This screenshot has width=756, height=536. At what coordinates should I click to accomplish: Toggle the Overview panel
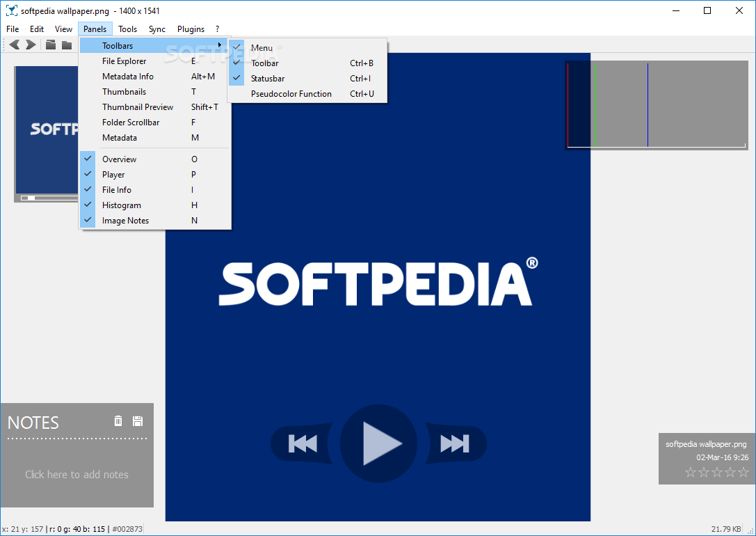click(155, 159)
